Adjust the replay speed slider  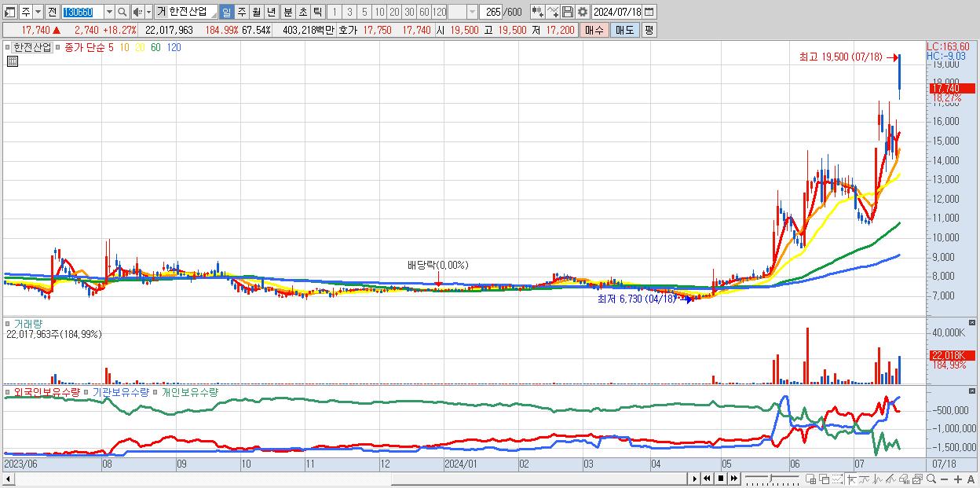click(772, 479)
